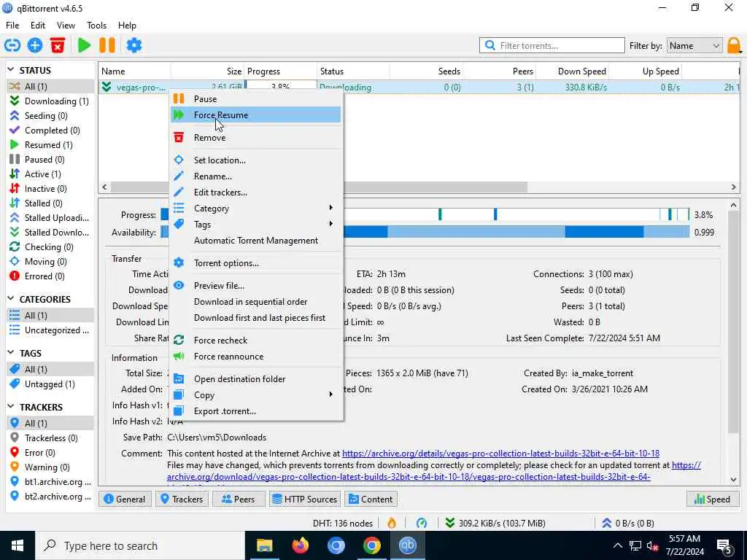The height and width of the screenshot is (560, 747).
Task: Select the Downloading (1) status filter
Action: tap(50, 101)
